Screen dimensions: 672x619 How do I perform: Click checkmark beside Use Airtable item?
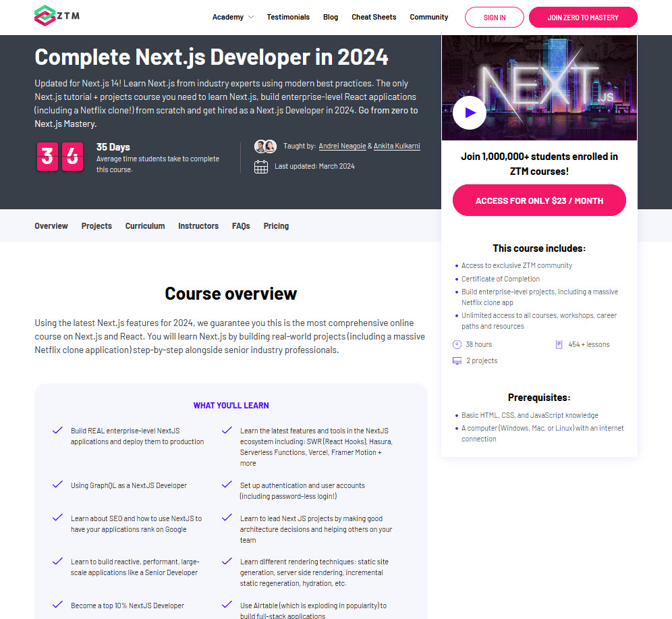pos(227,605)
